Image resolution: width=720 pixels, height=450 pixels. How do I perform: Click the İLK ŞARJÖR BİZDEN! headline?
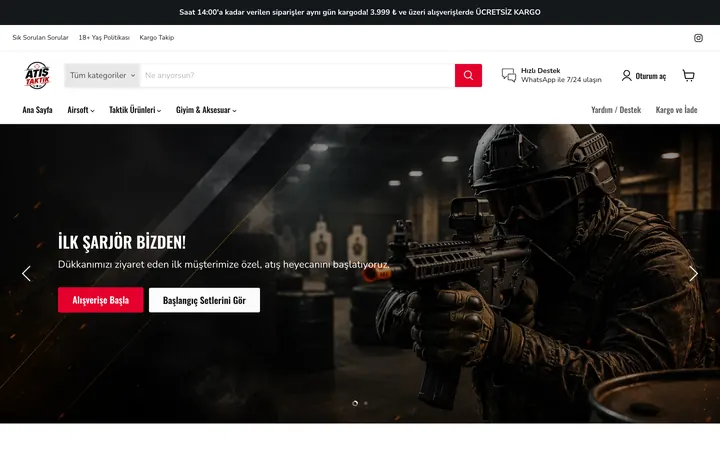pos(122,242)
